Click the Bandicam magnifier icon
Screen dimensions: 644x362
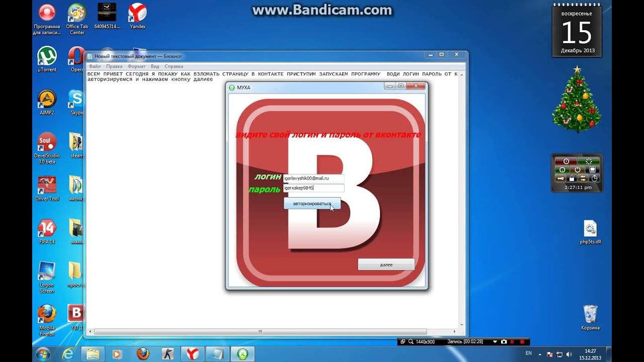[411, 342]
